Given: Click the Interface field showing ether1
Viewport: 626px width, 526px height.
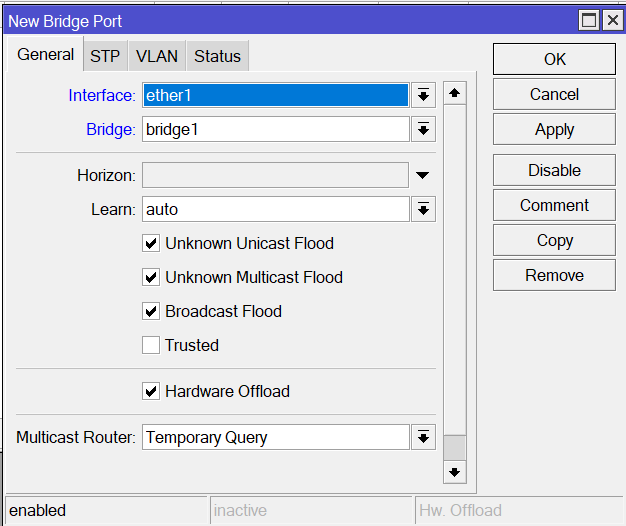Looking at the screenshot, I should (x=276, y=95).
